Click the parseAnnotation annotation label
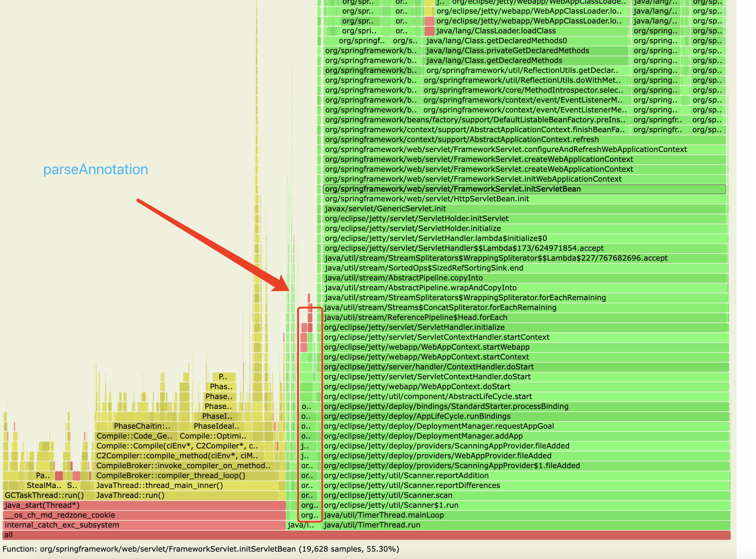Viewport: 756px width, 559px height. [x=96, y=170]
